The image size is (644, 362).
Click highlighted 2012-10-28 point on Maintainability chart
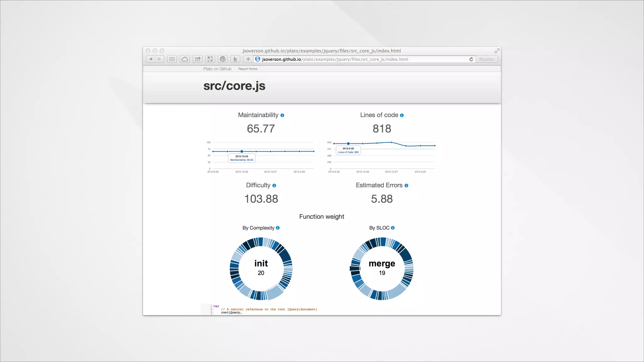pyautogui.click(x=241, y=151)
